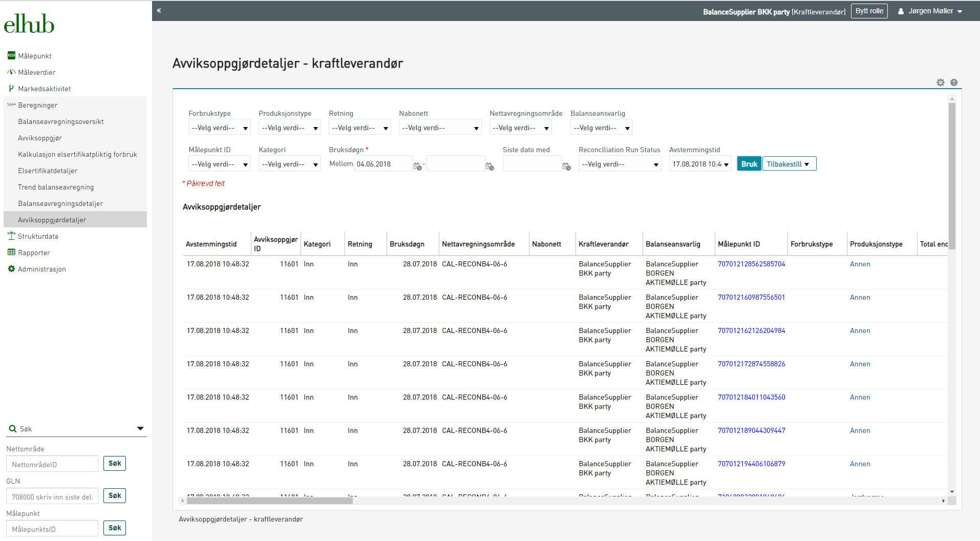This screenshot has width=980, height=541.
Task: Open Kalkulasjon elsertifikatpliktig forbruk menu item
Action: tap(77, 154)
